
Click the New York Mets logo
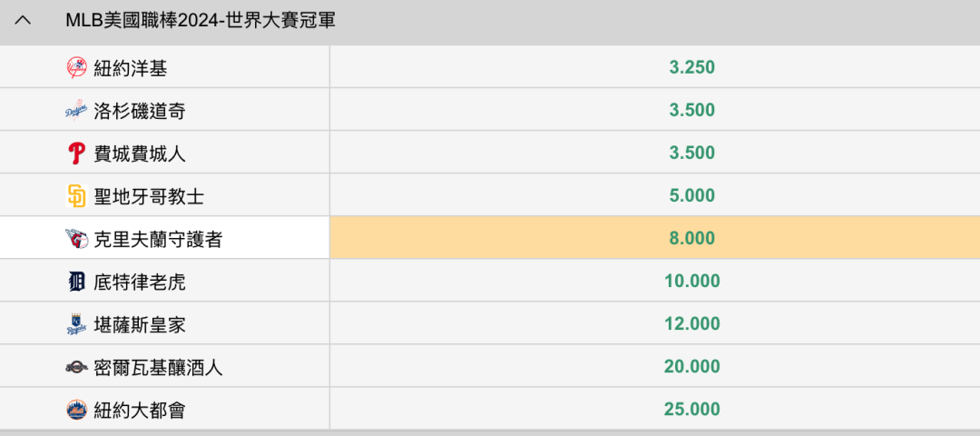tap(76, 410)
